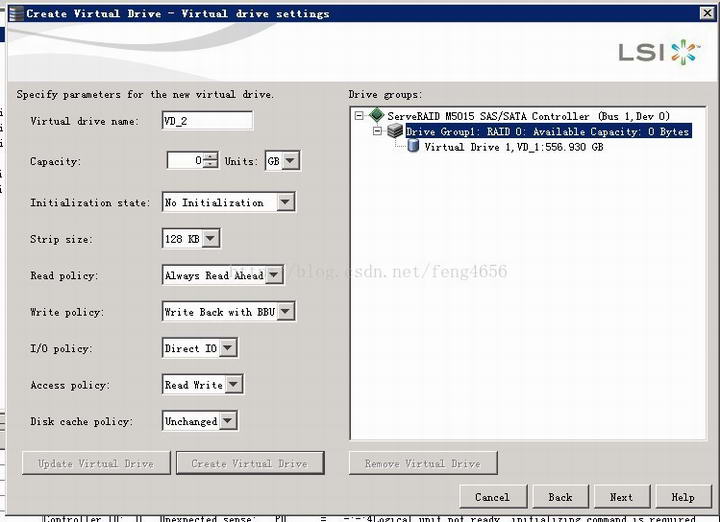
Task: Click the LSI logo
Action: tap(659, 51)
